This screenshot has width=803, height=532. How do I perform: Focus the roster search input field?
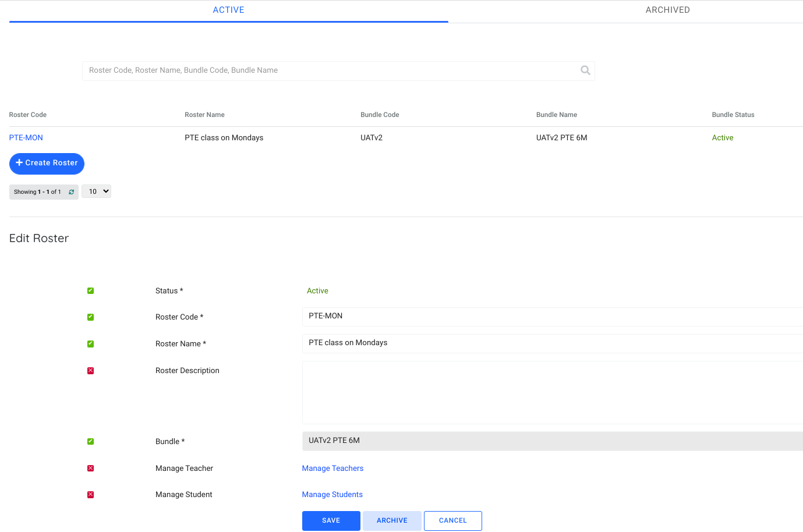[x=332, y=70]
